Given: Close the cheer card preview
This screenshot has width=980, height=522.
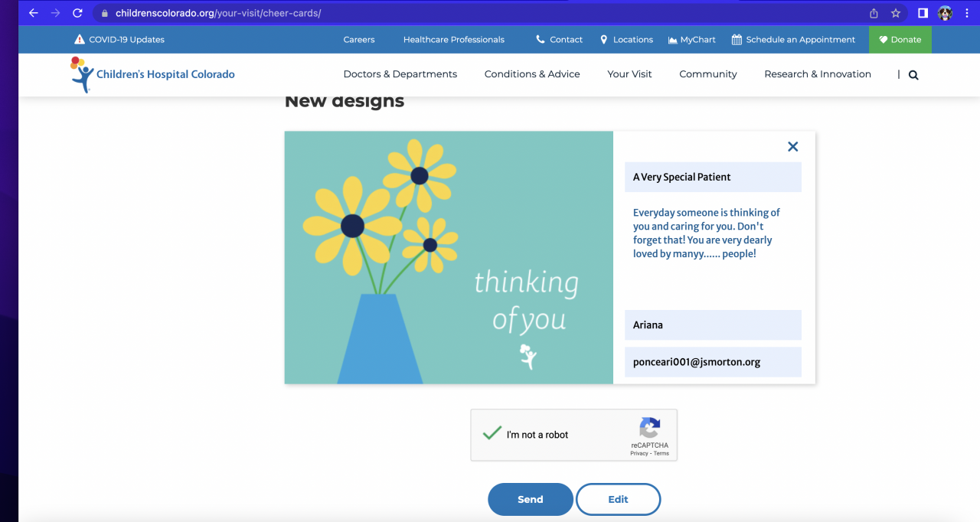Looking at the screenshot, I should click(x=792, y=147).
